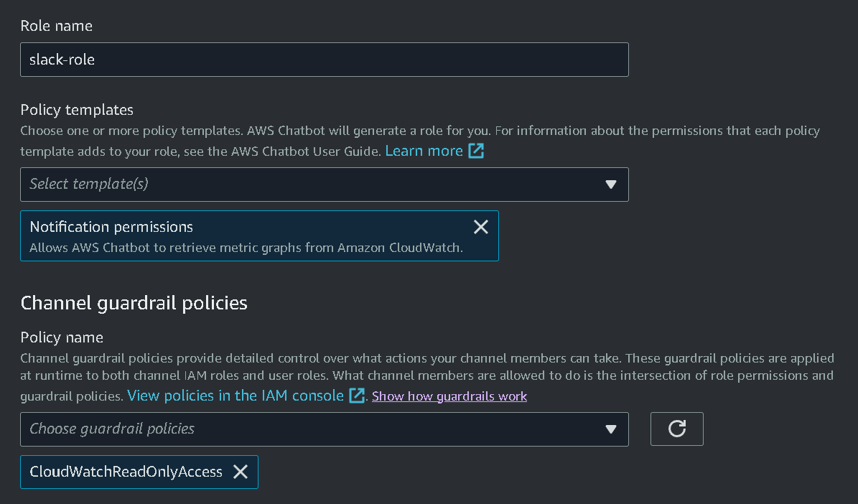Click the Select template(s) dropdown arrow

[611, 185]
